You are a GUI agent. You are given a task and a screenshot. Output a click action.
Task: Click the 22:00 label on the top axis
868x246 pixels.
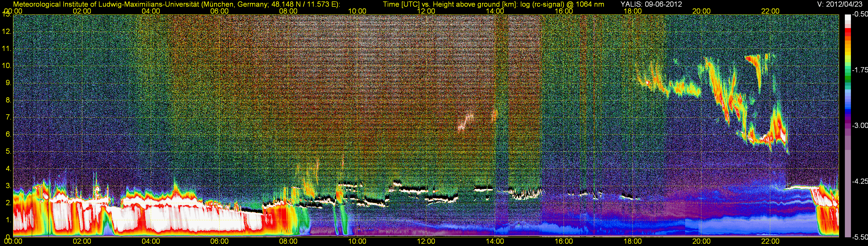(770, 11)
